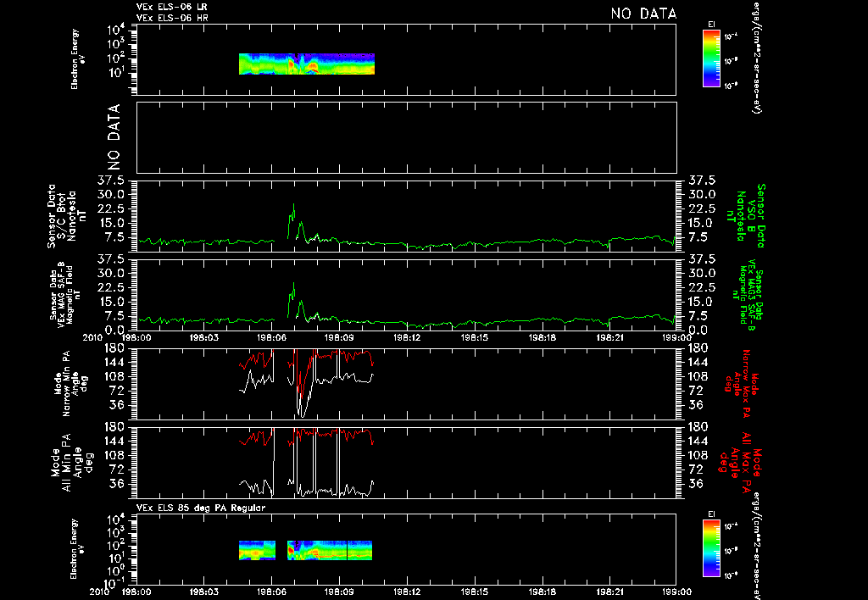The width and height of the screenshot is (868, 600).
Task: Click the later spectrogram segment in the 85 deg PA panel
Action: click(330, 550)
